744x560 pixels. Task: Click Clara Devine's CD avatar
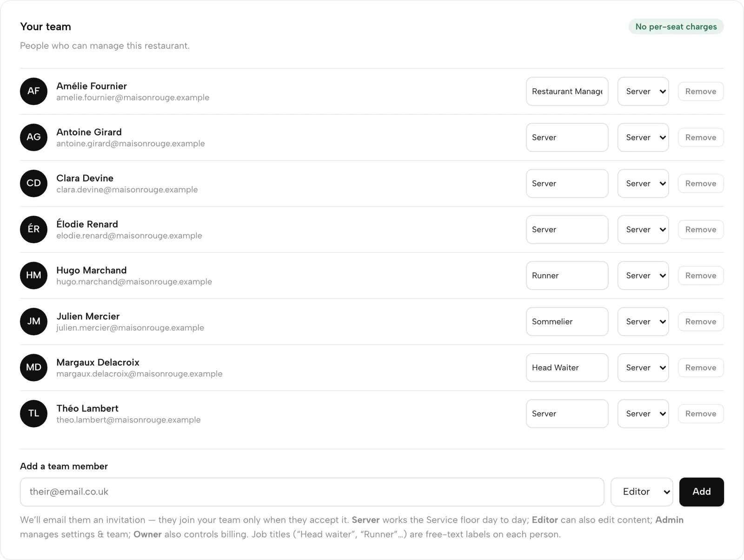tap(33, 183)
